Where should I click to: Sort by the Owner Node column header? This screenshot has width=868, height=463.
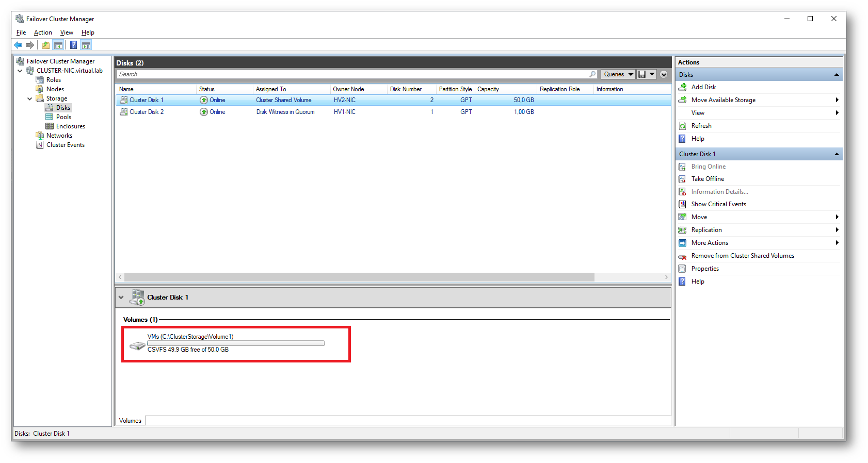pyautogui.click(x=359, y=89)
